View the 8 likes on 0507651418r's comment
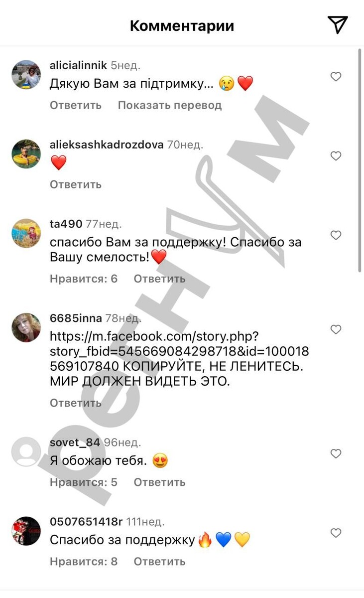This screenshot has height=598, width=364. pyautogui.click(x=84, y=562)
